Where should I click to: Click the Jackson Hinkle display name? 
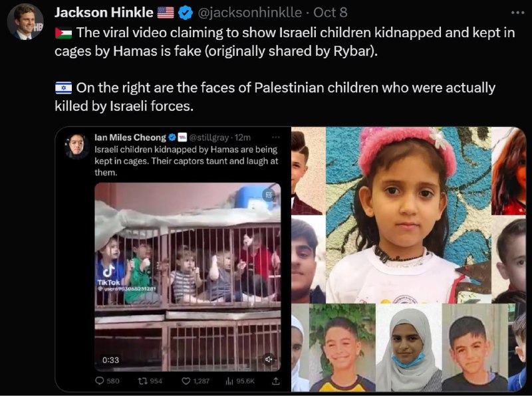[x=104, y=13]
